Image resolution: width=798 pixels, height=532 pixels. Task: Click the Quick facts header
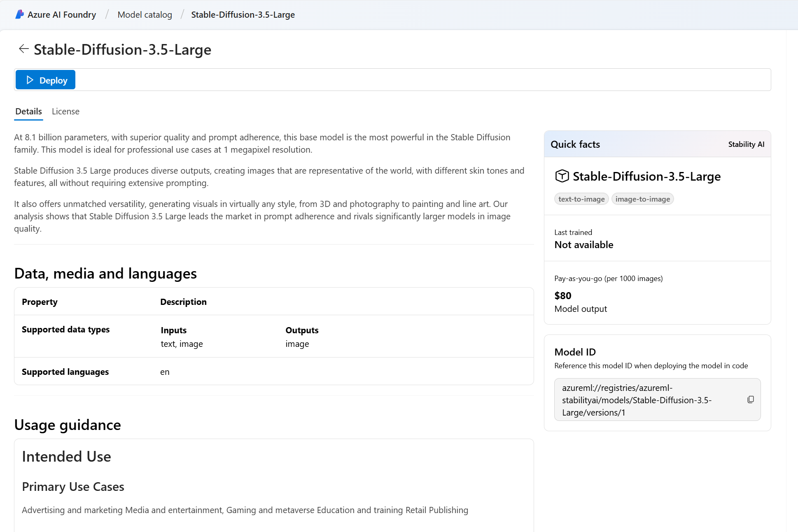(575, 144)
